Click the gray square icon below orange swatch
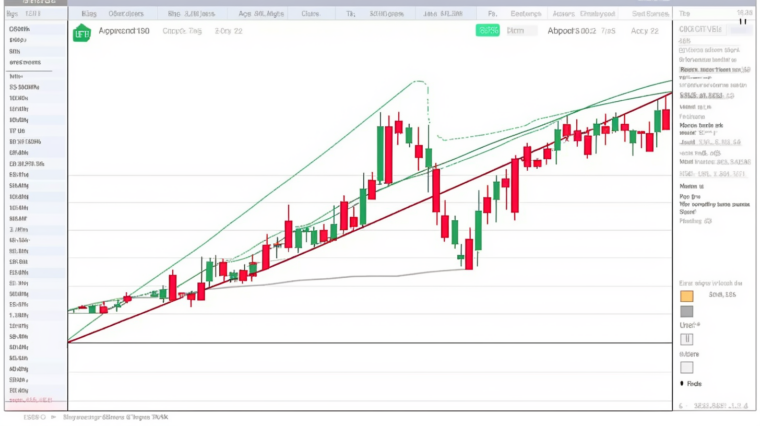The width and height of the screenshot is (760, 426). (x=687, y=311)
